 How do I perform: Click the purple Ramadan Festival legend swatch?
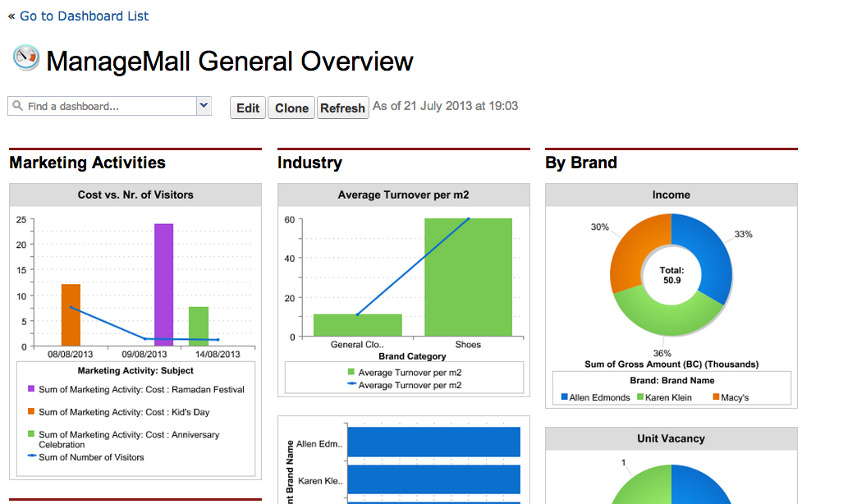click(x=31, y=388)
